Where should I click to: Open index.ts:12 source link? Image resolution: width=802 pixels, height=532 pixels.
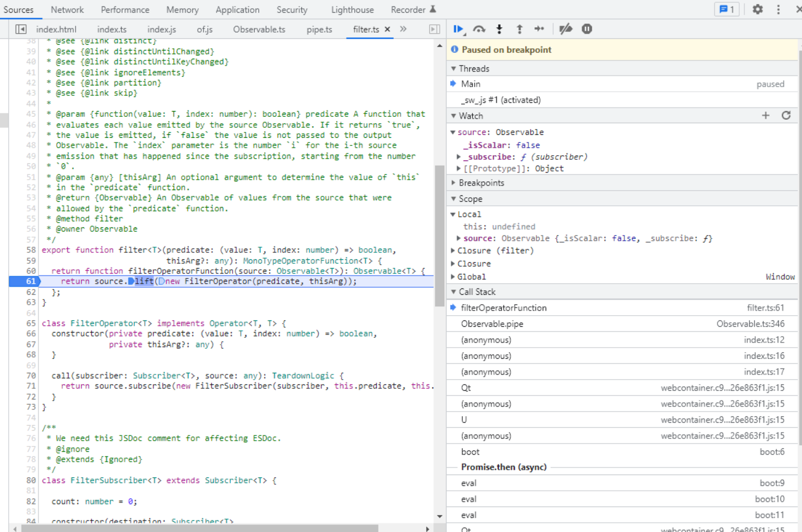(764, 340)
